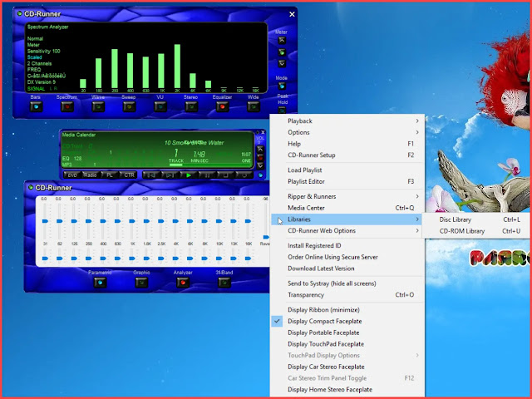Screen dimensions: 532x399
Task: Expand CD-Runner Web Options submenu
Action: pyautogui.click(x=347, y=231)
